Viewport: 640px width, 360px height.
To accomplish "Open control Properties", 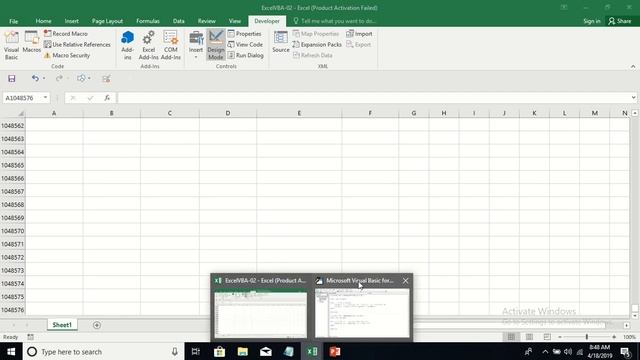I will pos(244,33).
